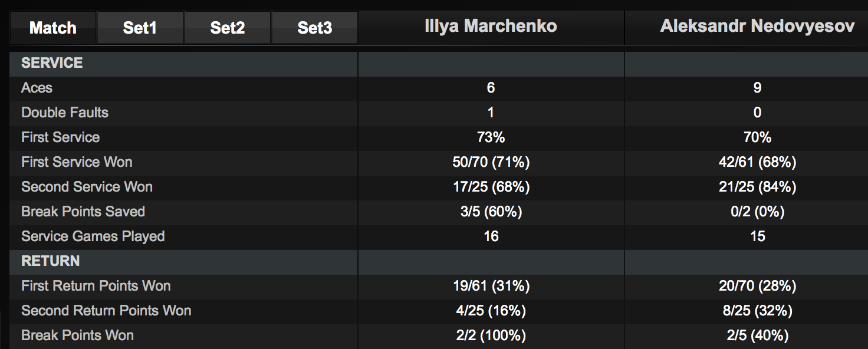The width and height of the screenshot is (868, 349).
Task: Open the Set1 statistics tab
Action: point(140,28)
